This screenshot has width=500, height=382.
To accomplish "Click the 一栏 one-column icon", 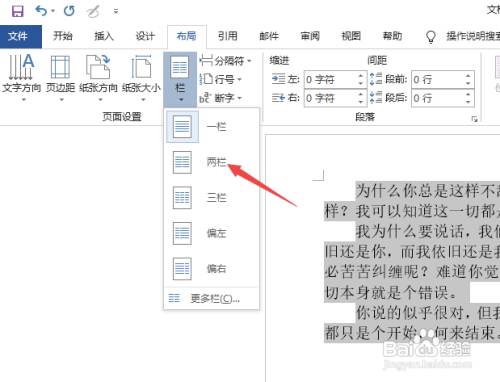I will [182, 127].
